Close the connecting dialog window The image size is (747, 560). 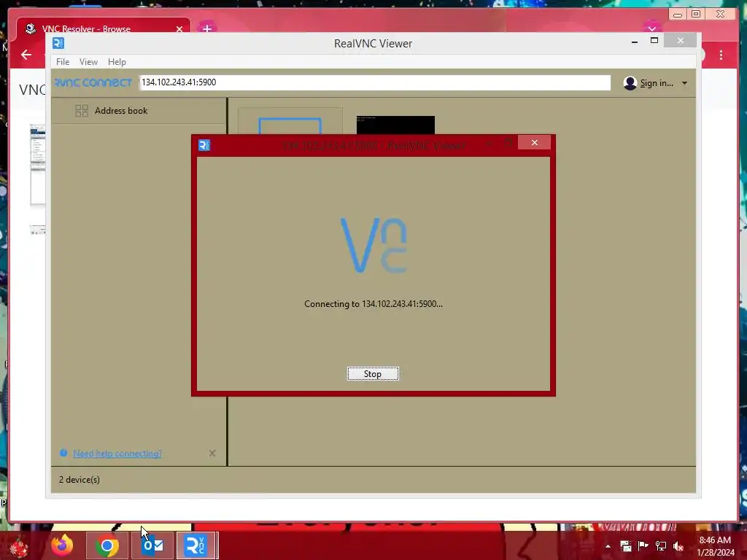534,142
